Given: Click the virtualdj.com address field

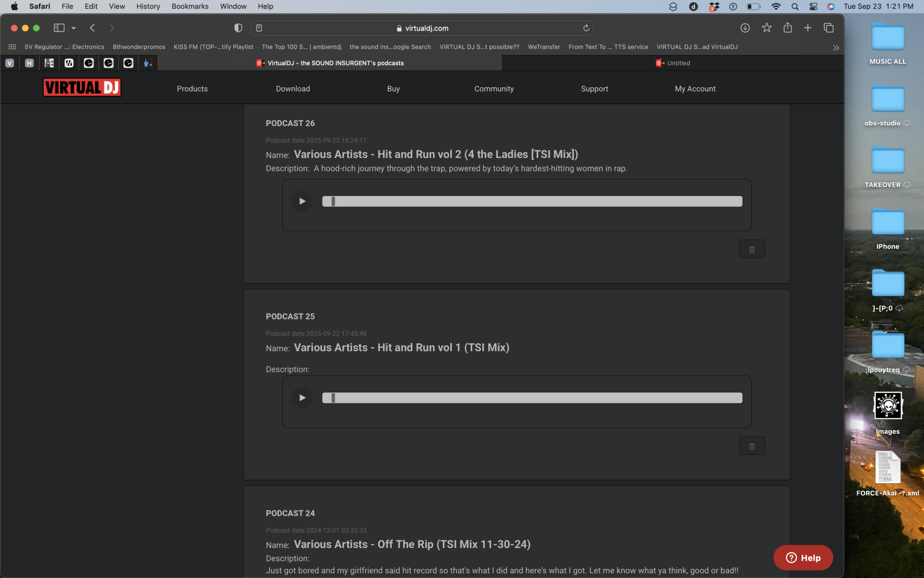Looking at the screenshot, I should pyautogui.click(x=426, y=28).
